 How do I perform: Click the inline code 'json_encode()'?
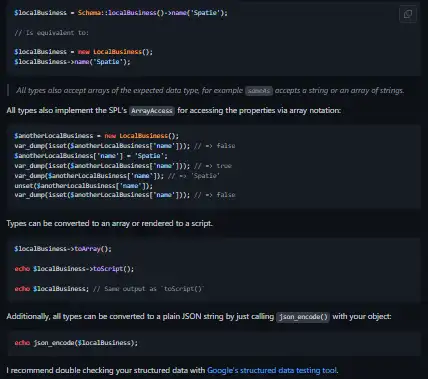click(x=303, y=317)
